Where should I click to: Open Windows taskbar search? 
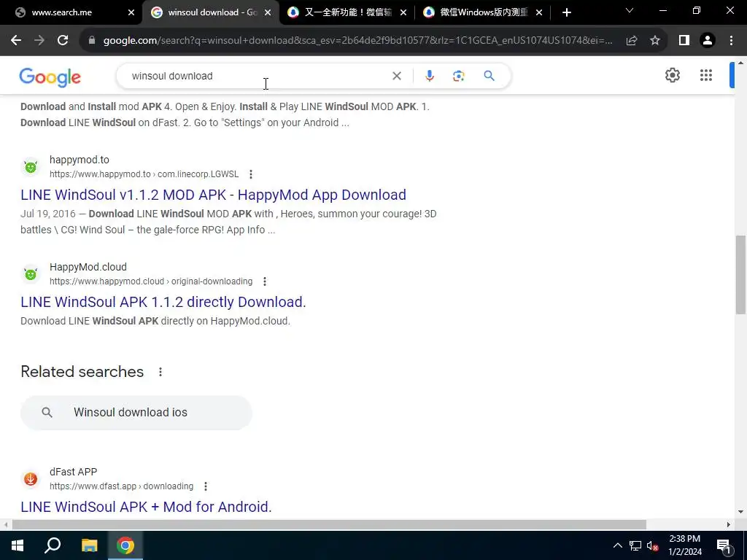[x=53, y=545]
